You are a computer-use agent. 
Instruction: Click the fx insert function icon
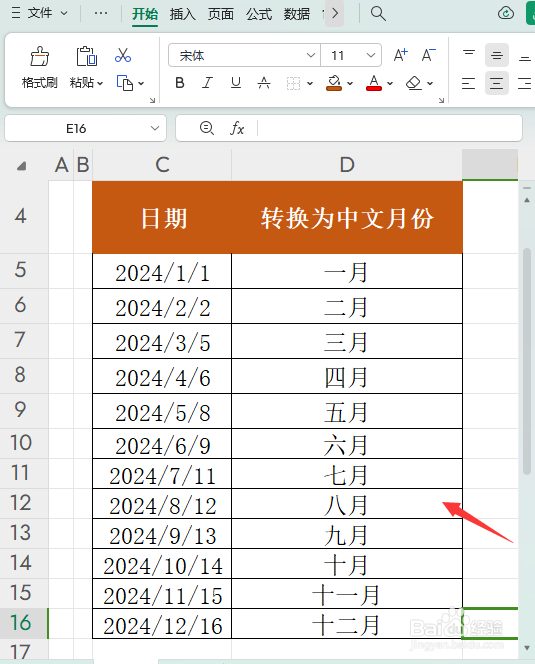pos(237,128)
